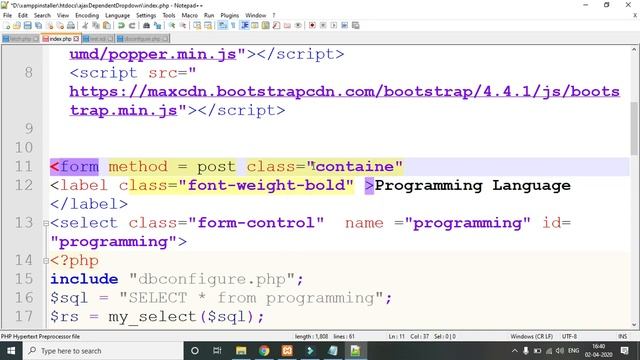Switch to the dbconfigure.php tab
Screen dimensions: 640x360
tap(142, 39)
